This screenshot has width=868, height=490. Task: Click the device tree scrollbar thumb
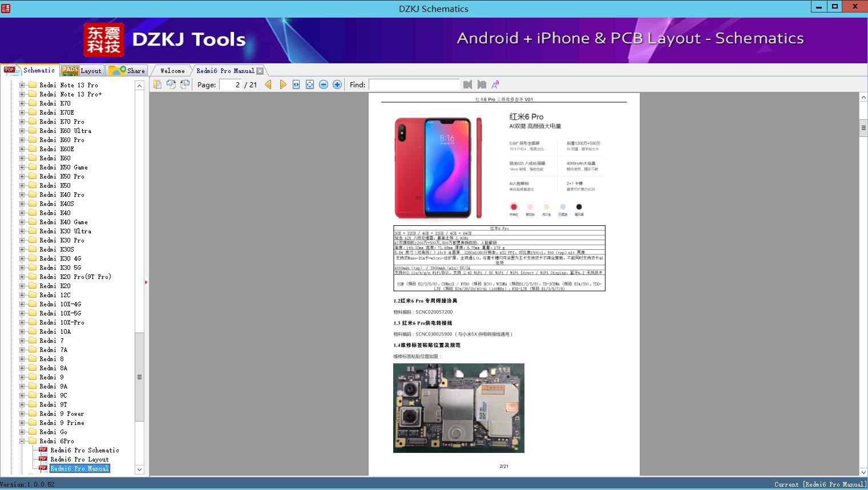click(x=139, y=377)
